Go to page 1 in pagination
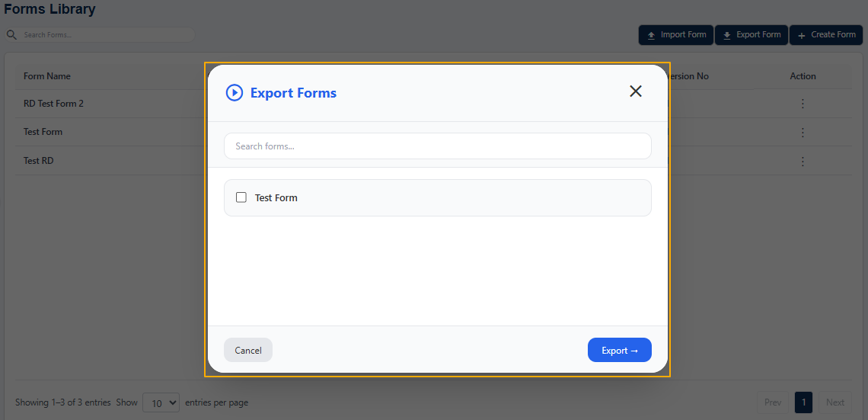 point(803,402)
